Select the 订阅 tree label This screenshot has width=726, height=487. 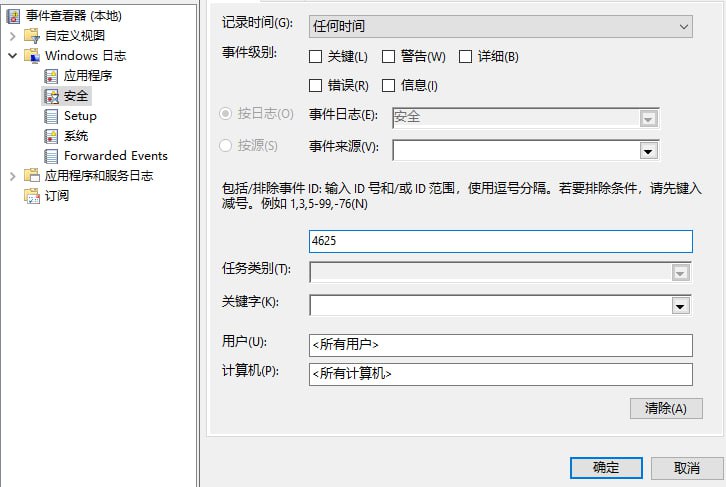(57, 195)
